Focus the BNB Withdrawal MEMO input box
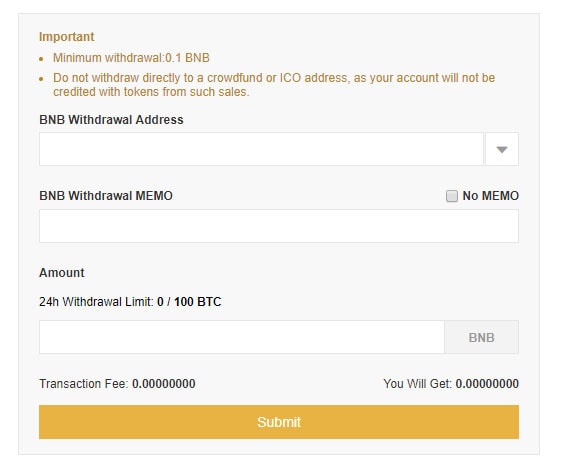This screenshot has width=562, height=471. (x=279, y=226)
